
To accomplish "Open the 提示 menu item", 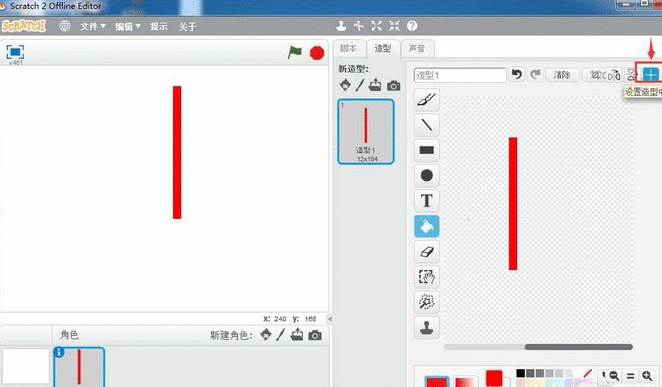I will click(159, 27).
